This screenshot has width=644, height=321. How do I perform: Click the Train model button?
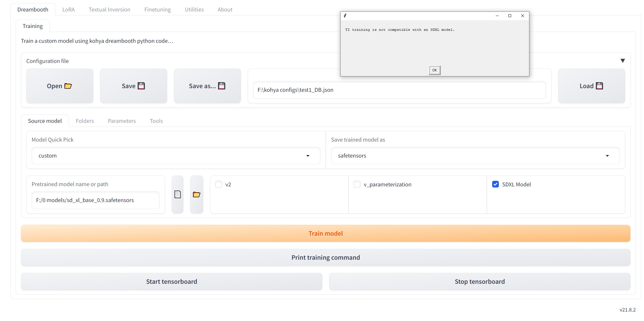(325, 233)
